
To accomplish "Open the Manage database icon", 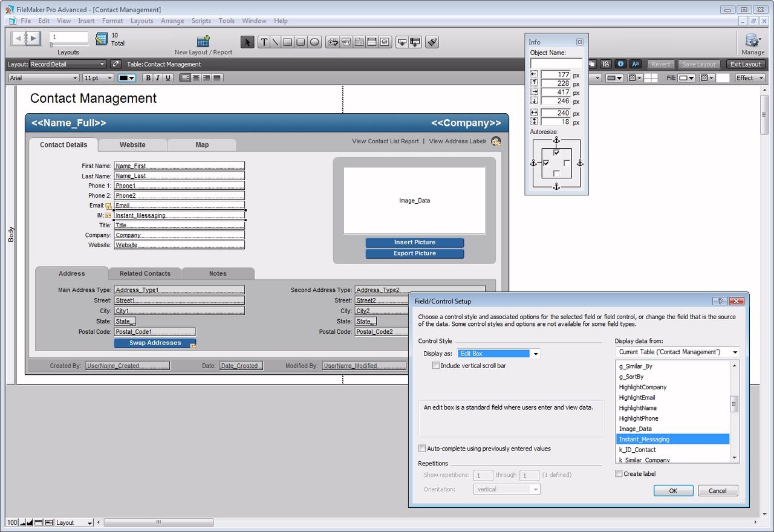I will coord(753,41).
